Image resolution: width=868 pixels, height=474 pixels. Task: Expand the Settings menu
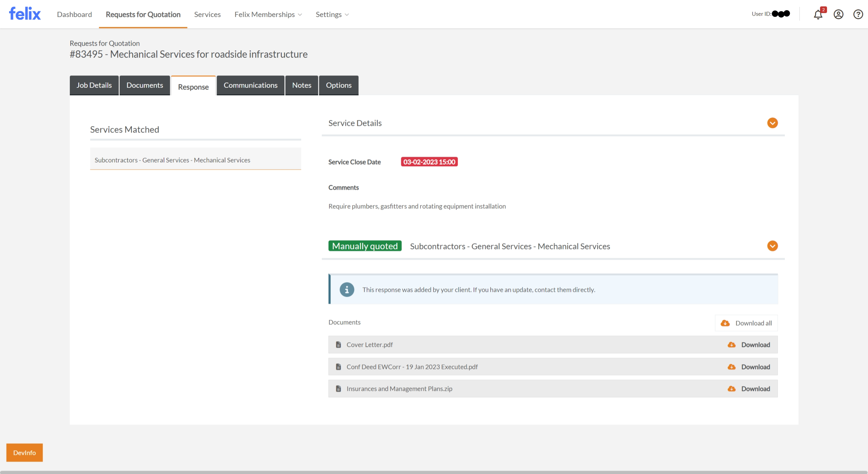click(332, 14)
